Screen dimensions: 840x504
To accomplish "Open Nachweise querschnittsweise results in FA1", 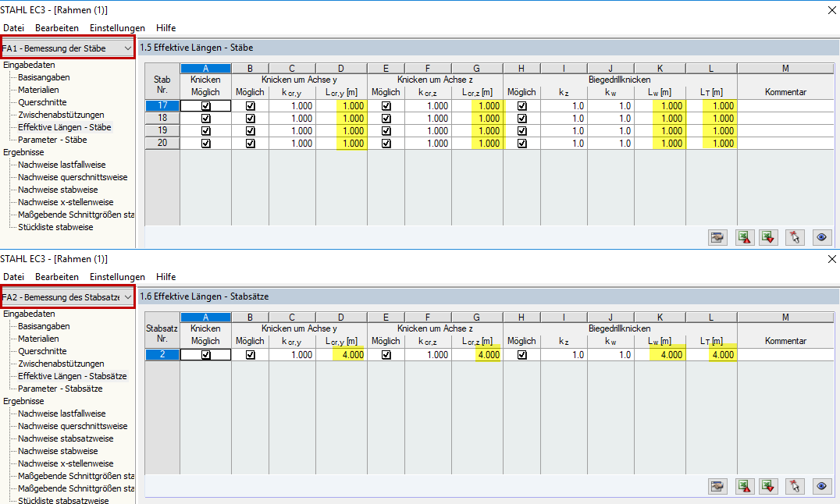I will [x=73, y=177].
